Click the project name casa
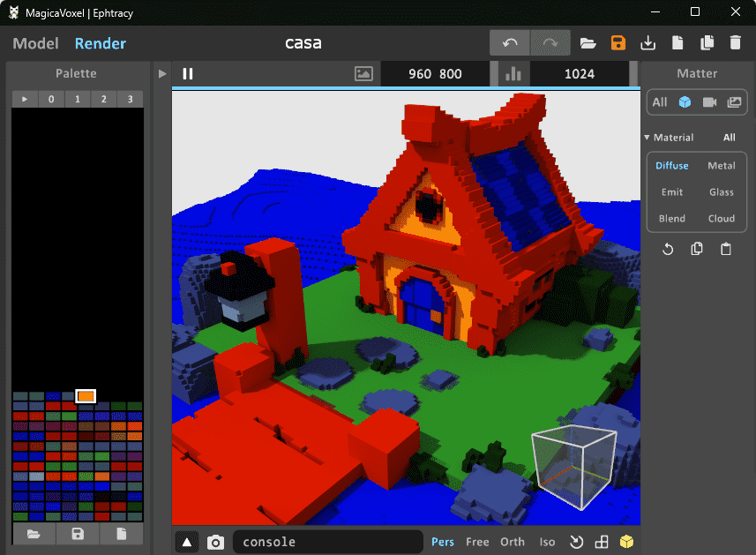This screenshot has height=555, width=756. 303,43
